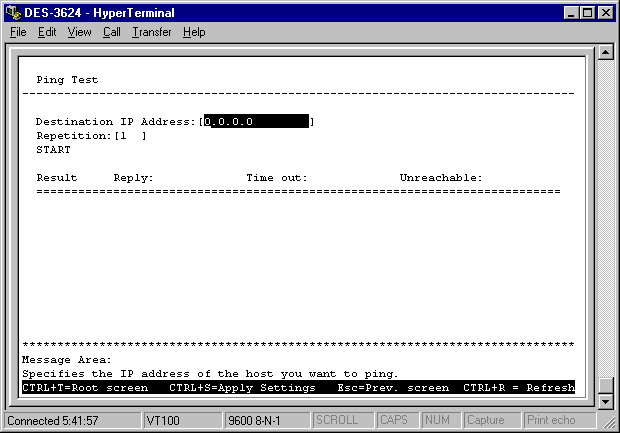The width and height of the screenshot is (620, 433).
Task: Open the Edit menu
Action: click(47, 32)
